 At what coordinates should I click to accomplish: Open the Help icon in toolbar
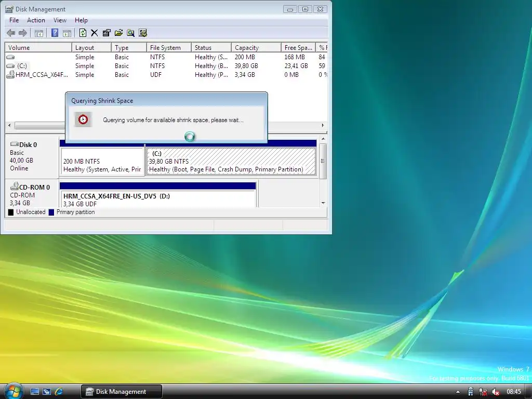(55, 33)
